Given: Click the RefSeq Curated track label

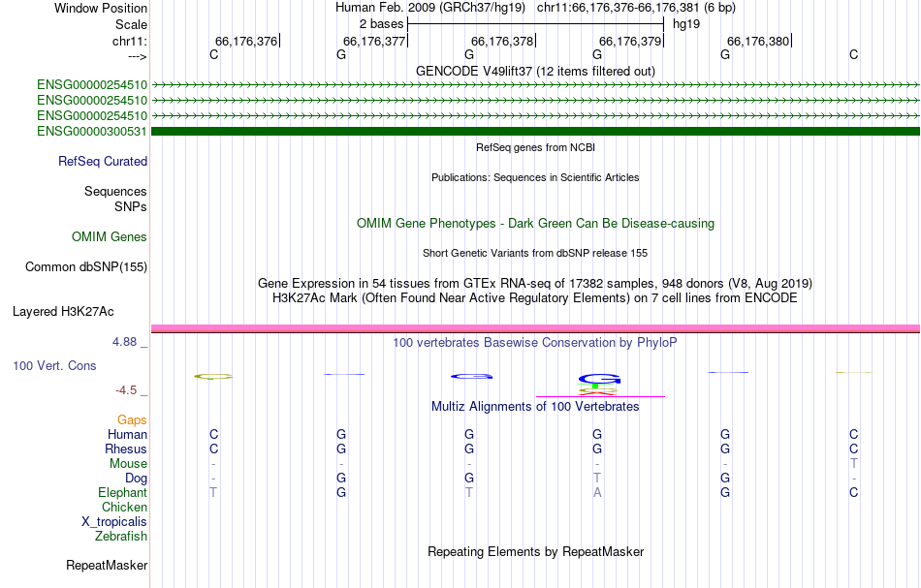Looking at the screenshot, I should click(x=103, y=161).
